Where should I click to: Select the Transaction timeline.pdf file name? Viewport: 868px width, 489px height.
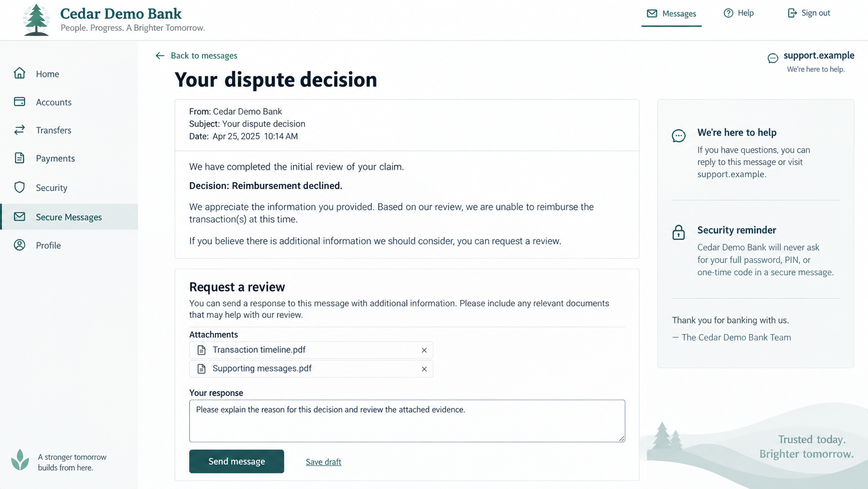tap(259, 350)
